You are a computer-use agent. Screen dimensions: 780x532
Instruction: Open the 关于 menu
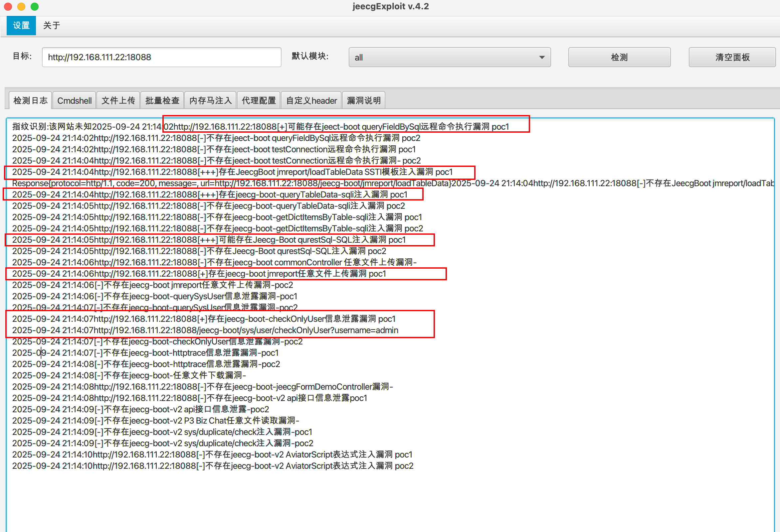[x=51, y=26]
